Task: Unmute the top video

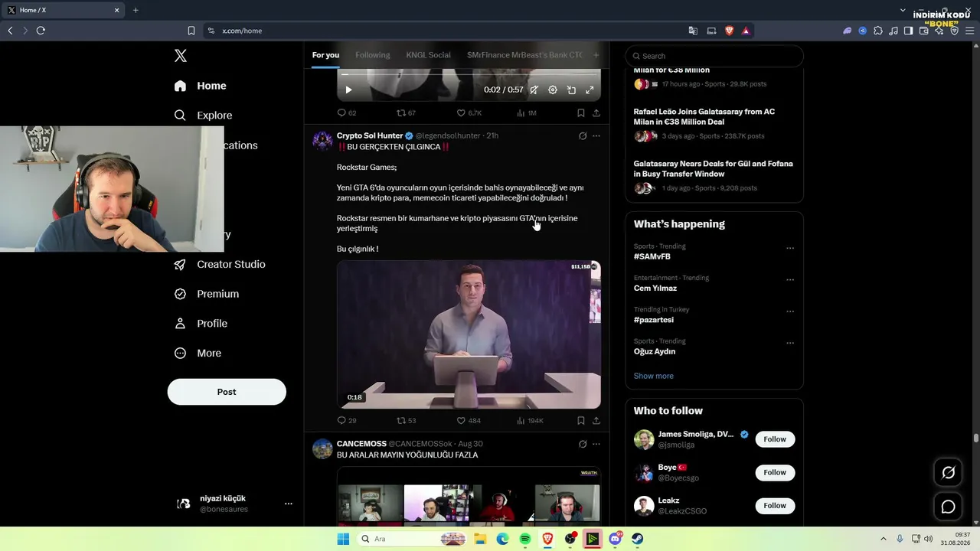Action: click(534, 90)
